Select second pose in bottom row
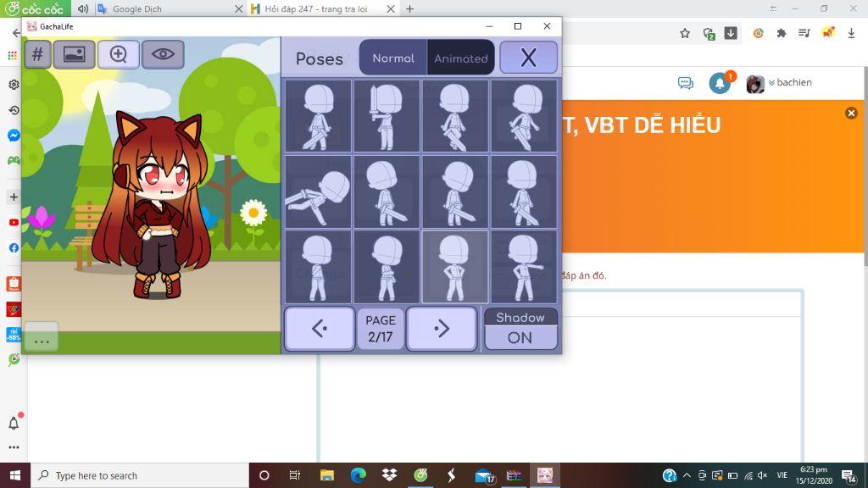This screenshot has width=868, height=488. pyautogui.click(x=387, y=267)
